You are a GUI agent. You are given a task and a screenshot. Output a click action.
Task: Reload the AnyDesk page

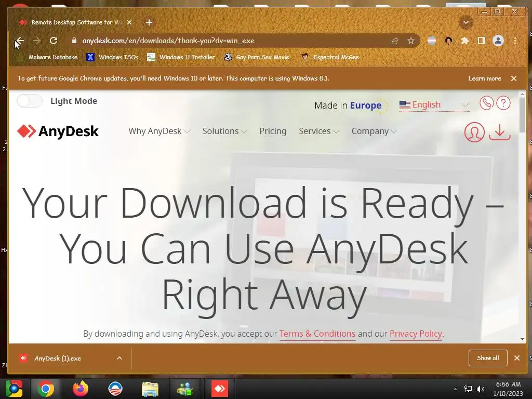point(54,41)
